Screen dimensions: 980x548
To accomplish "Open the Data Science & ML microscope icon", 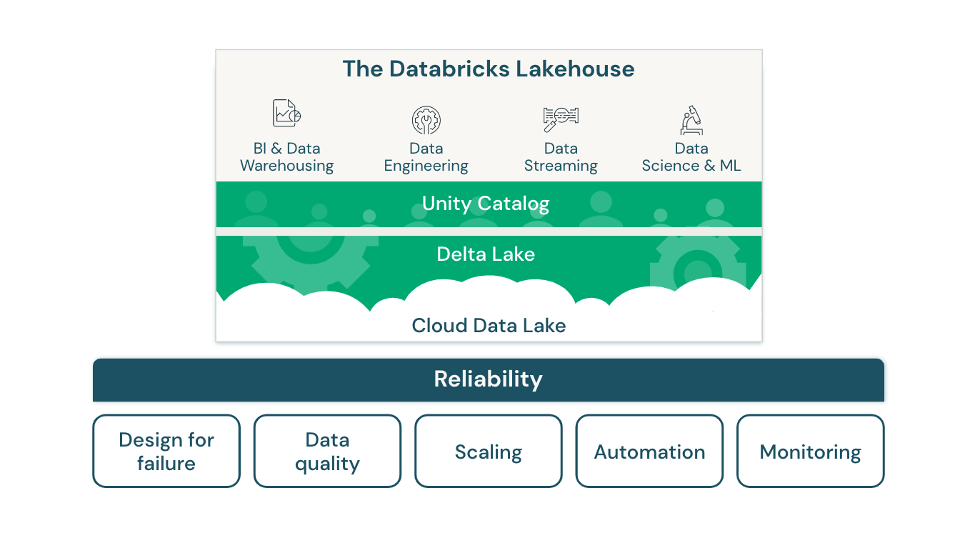I will tap(691, 121).
